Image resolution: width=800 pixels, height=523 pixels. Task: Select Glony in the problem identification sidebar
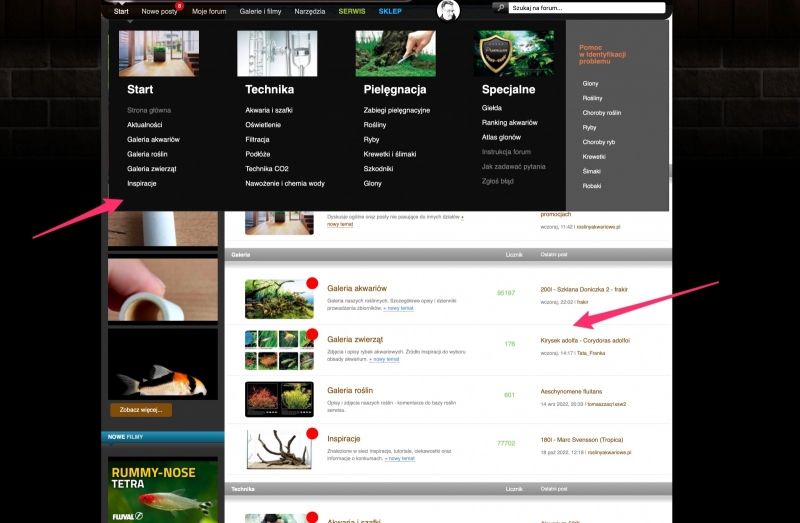590,84
